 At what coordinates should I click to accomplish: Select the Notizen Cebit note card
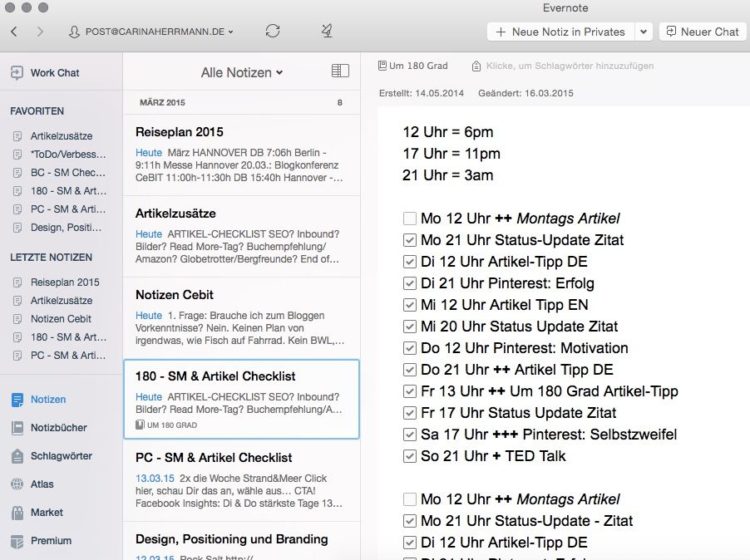coord(242,318)
